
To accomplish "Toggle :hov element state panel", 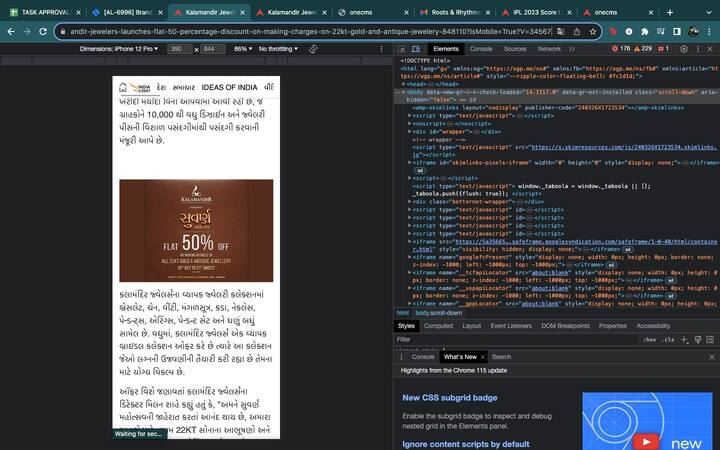I will (651, 340).
